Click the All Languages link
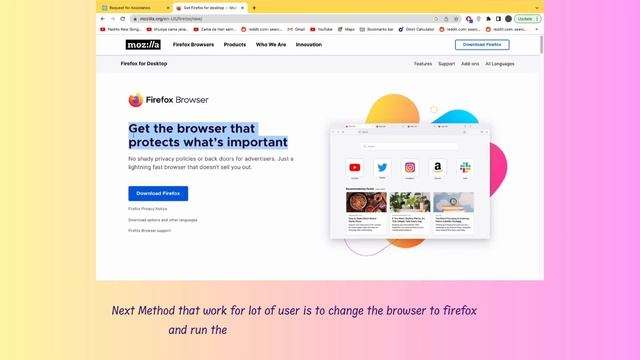The image size is (640, 360). 500,64
